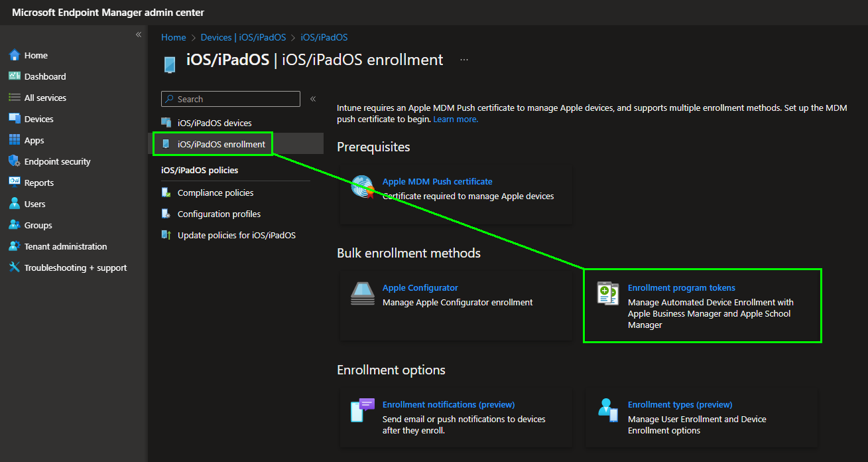The image size is (868, 462).
Task: Collapse the iOS/iPadOS resource menu pane
Action: [x=313, y=99]
